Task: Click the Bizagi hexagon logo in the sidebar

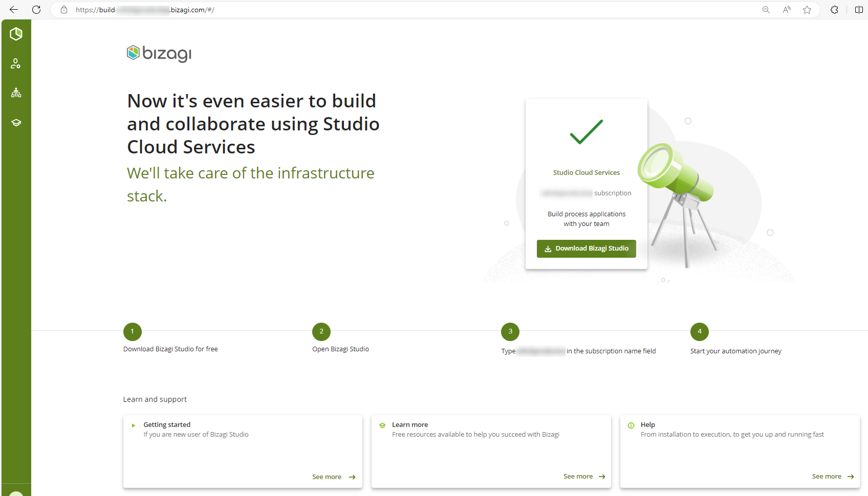Action: point(16,34)
